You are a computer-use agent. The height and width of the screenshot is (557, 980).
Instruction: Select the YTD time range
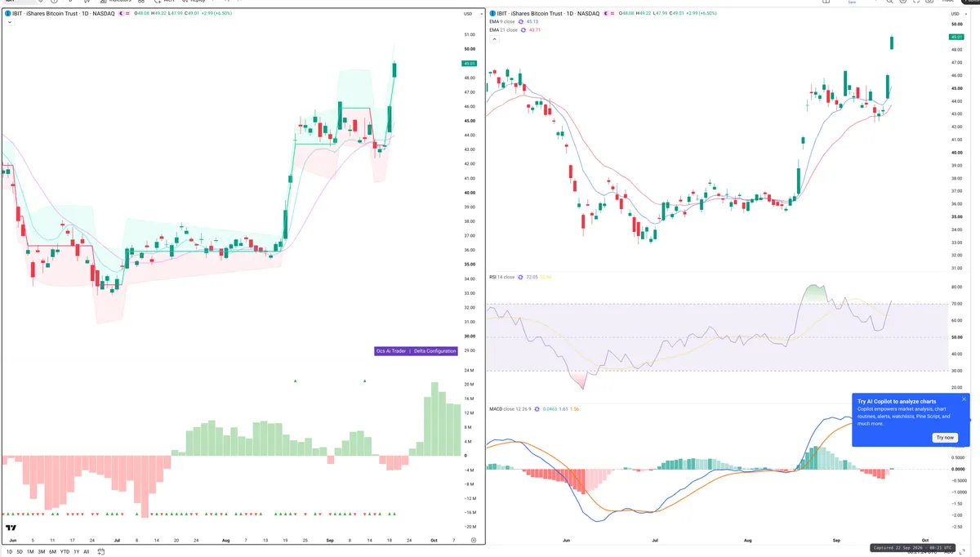[x=65, y=551]
